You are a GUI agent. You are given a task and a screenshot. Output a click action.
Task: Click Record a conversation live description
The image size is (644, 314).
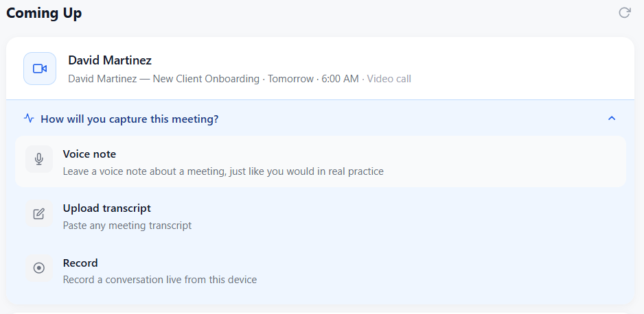point(160,280)
